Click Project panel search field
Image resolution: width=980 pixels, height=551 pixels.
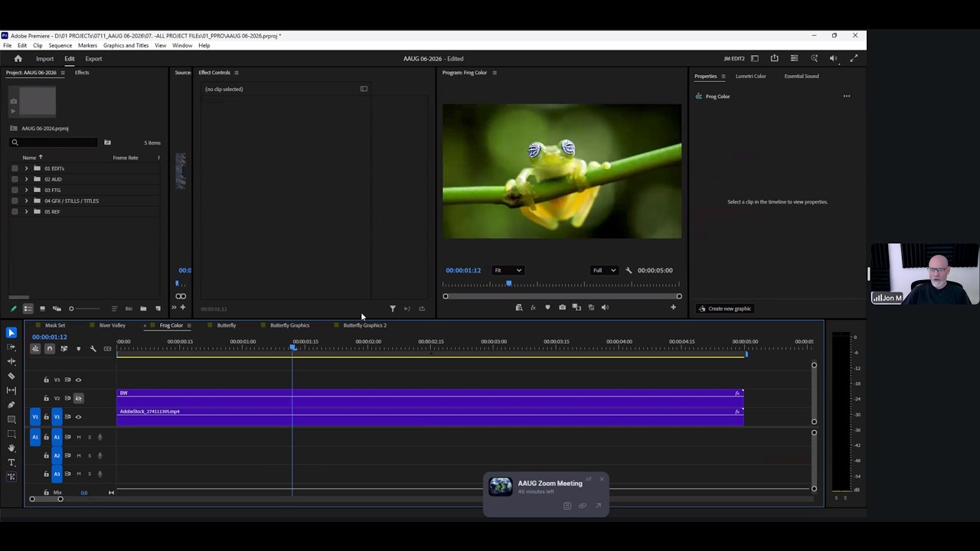point(54,142)
